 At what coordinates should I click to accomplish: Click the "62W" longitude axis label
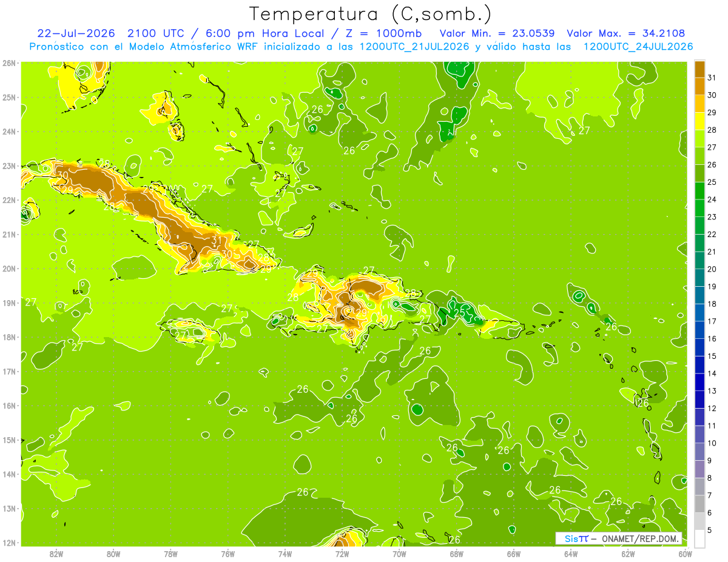tap(628, 554)
